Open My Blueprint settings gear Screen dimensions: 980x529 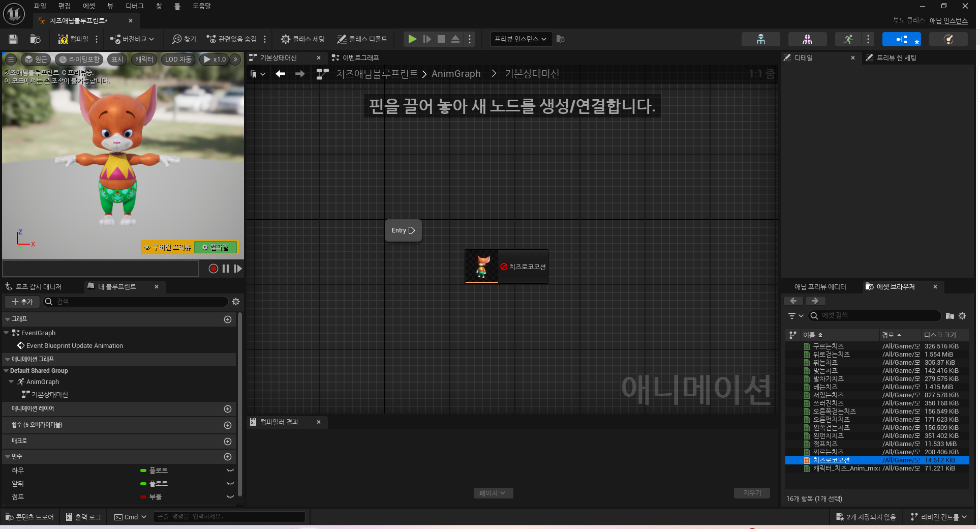236,302
